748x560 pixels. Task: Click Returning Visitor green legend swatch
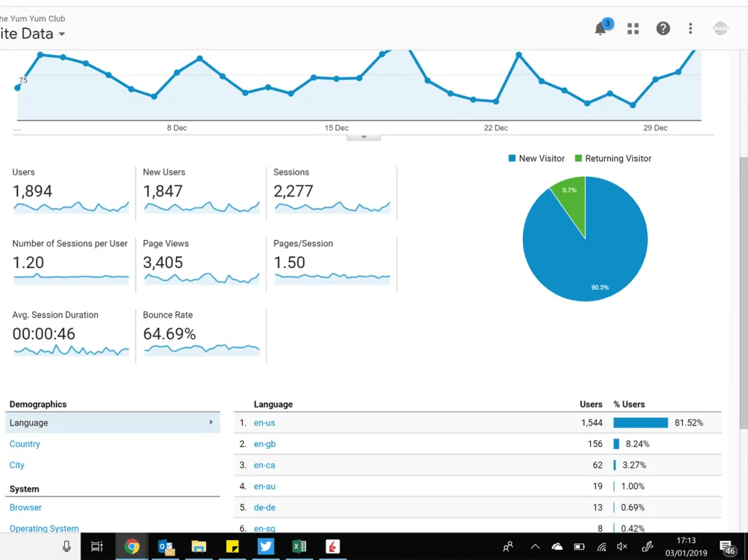pyautogui.click(x=579, y=158)
